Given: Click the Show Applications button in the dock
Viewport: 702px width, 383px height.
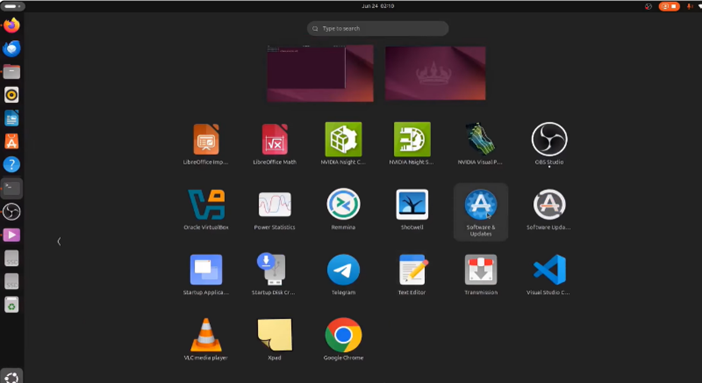Looking at the screenshot, I should pos(12,376).
